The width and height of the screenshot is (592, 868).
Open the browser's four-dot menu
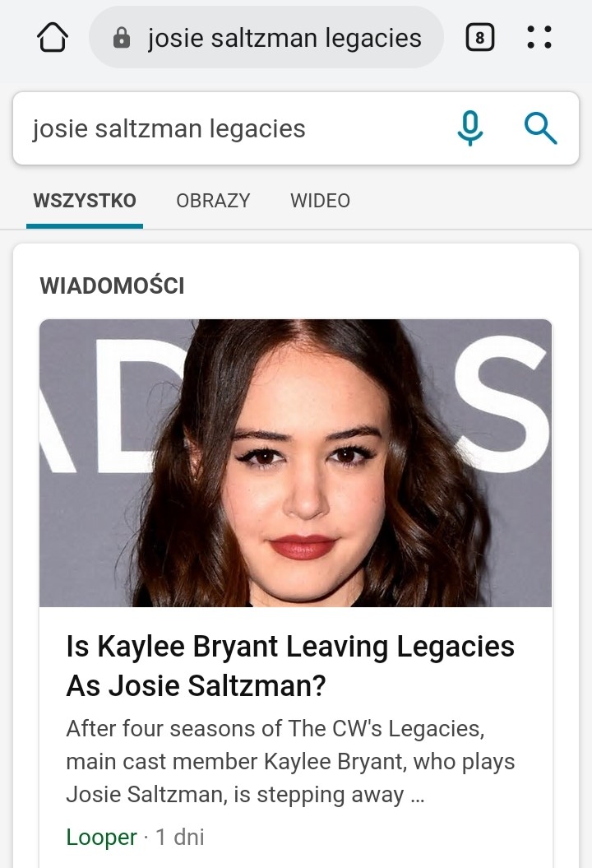click(539, 38)
